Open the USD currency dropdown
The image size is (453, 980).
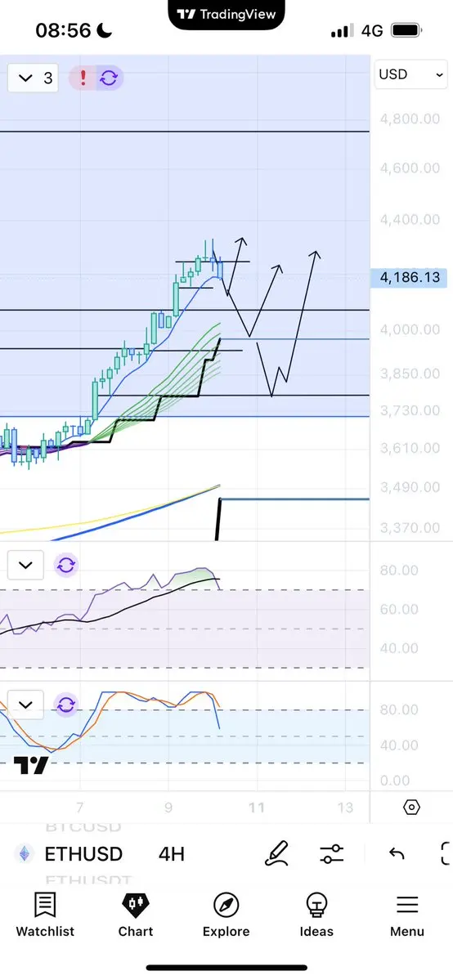(x=410, y=75)
